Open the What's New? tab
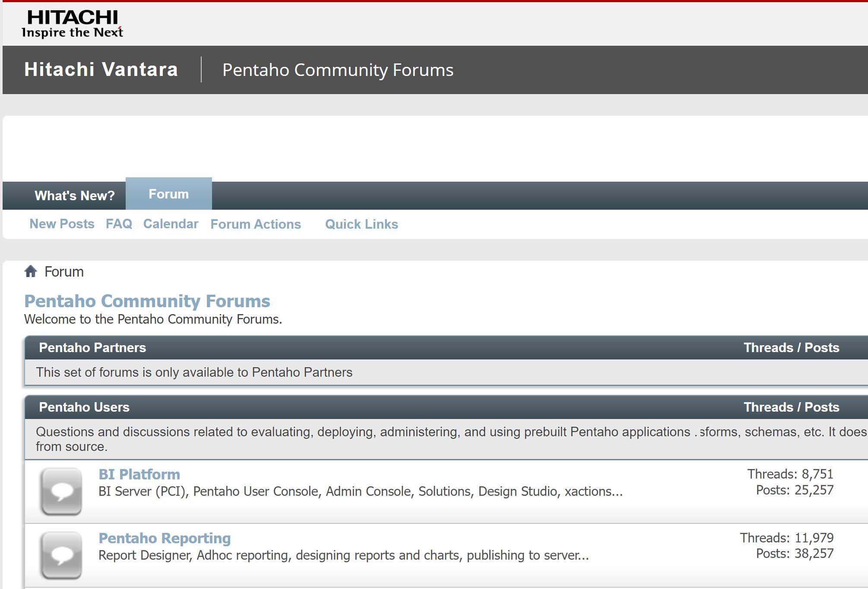This screenshot has height=589, width=868. pos(75,195)
